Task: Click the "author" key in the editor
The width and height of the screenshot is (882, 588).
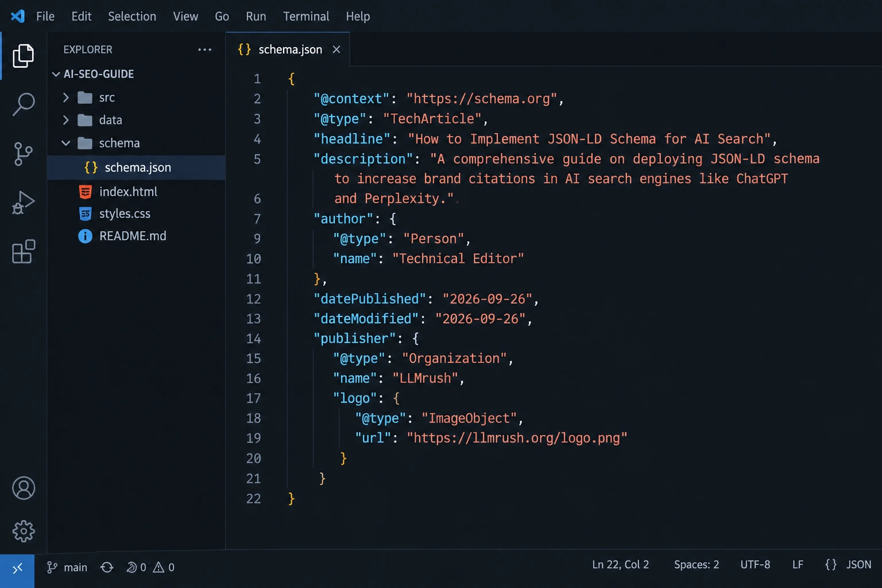Action: pos(343,219)
